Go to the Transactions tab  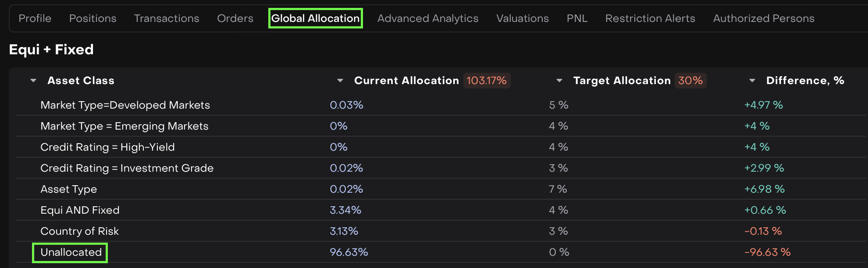[167, 18]
